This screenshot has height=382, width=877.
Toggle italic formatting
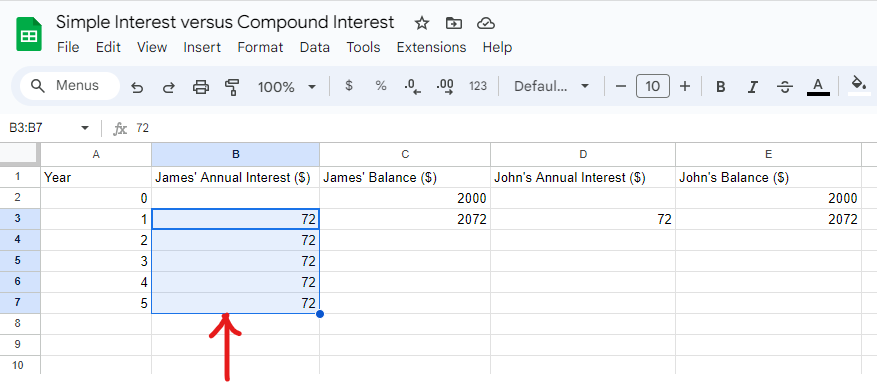[753, 87]
